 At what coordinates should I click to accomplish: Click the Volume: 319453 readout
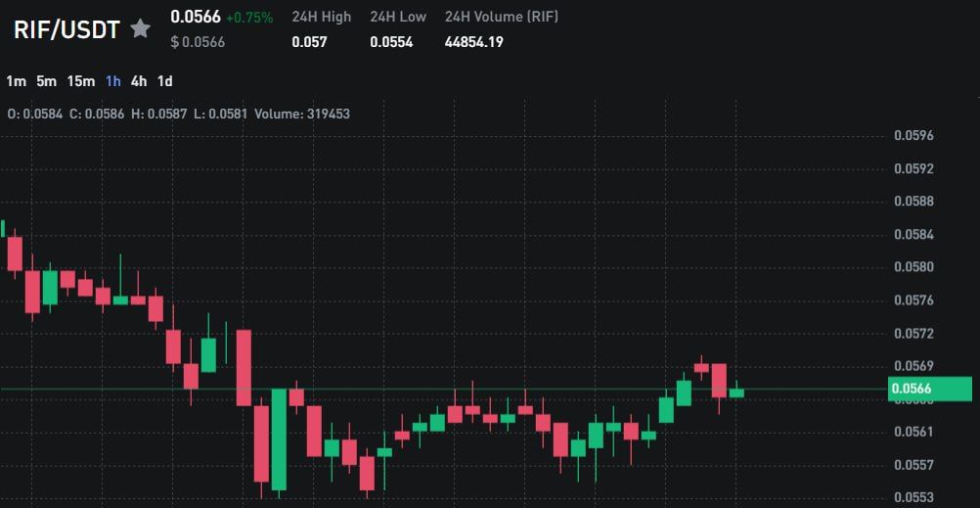click(302, 115)
